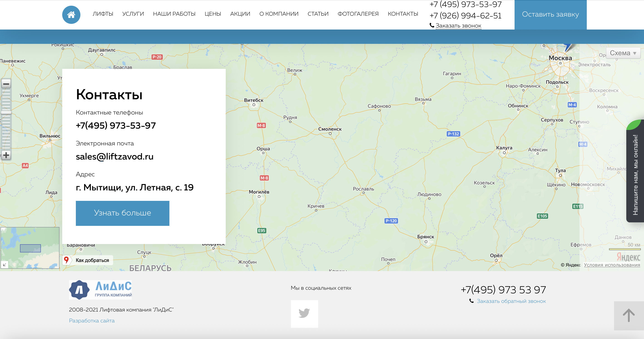Click the Как добраться button on map
The image size is (644, 339).
point(87,260)
